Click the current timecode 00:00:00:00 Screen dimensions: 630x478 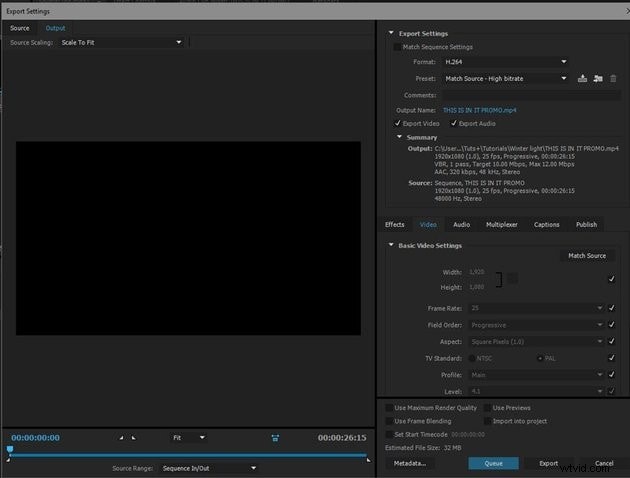35,438
